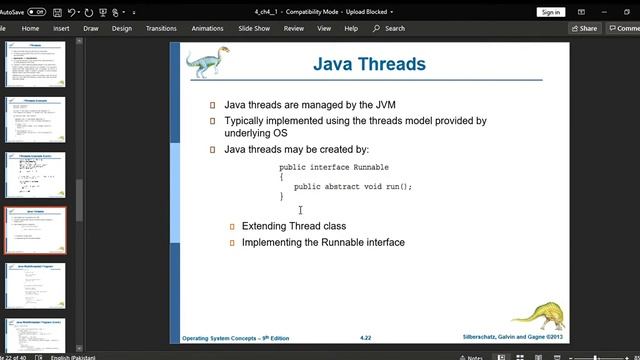Switch to Slide Sorter view icon

520,358
